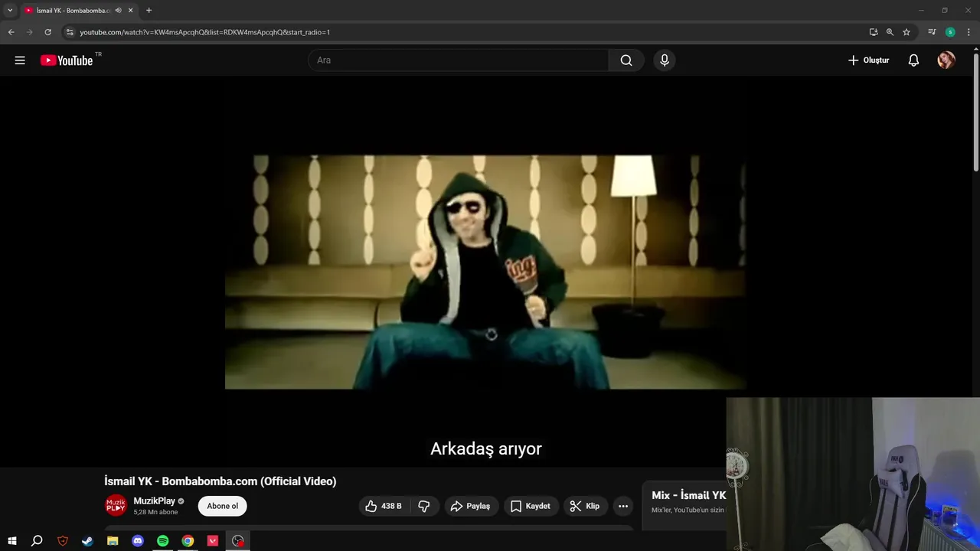Open the notifications bell
This screenshot has height=551, width=980.
point(913,60)
